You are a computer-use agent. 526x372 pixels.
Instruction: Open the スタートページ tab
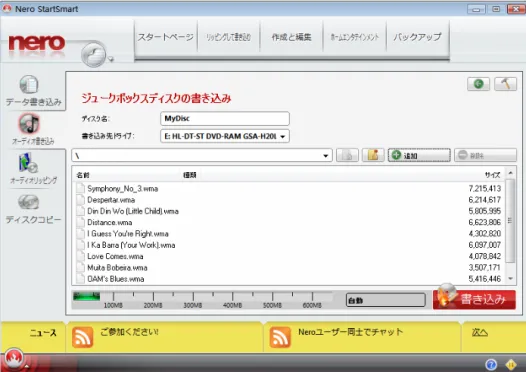[166, 37]
